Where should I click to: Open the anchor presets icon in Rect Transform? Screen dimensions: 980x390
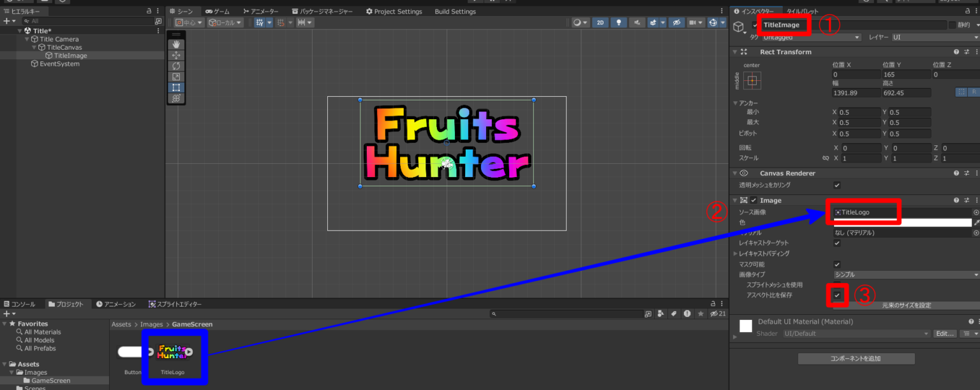[752, 80]
